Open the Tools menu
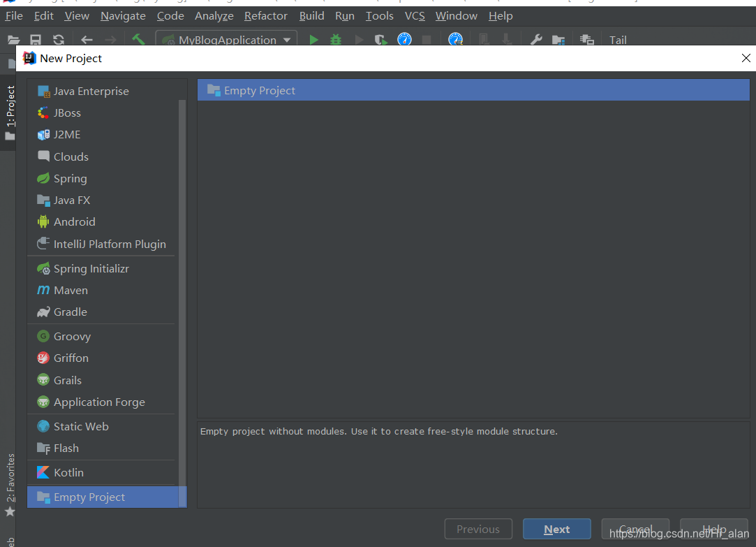This screenshot has height=547, width=756. [x=380, y=16]
